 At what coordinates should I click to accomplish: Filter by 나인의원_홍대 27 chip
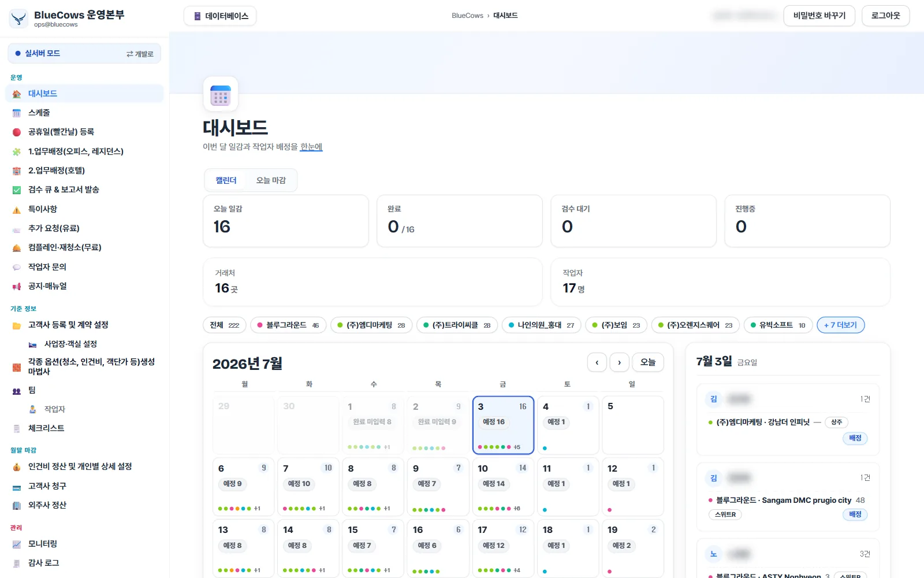541,325
